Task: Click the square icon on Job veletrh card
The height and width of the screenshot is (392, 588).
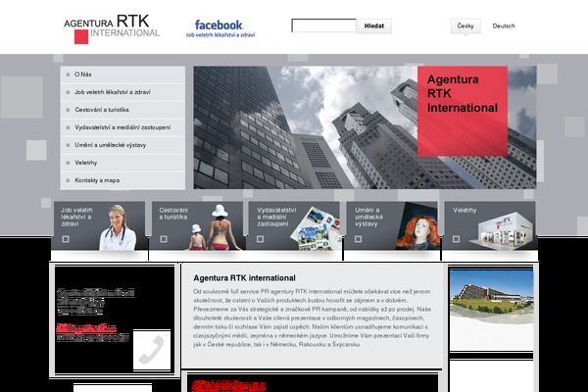Action: pos(66,239)
